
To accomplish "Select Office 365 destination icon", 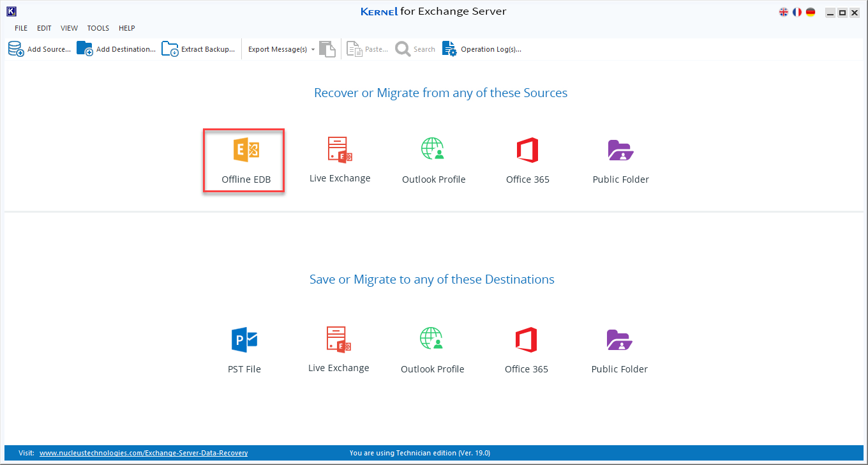I will pyautogui.click(x=526, y=340).
